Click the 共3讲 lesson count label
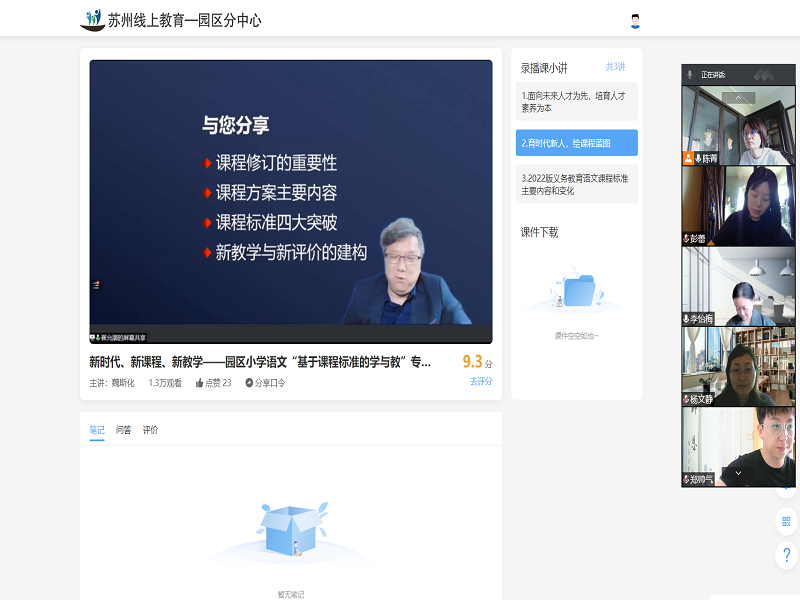This screenshot has width=800, height=600. (615, 67)
